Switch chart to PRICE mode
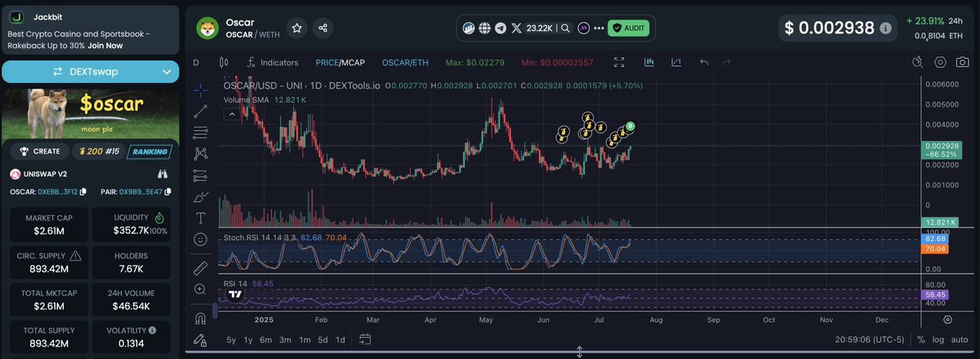 pyautogui.click(x=326, y=62)
